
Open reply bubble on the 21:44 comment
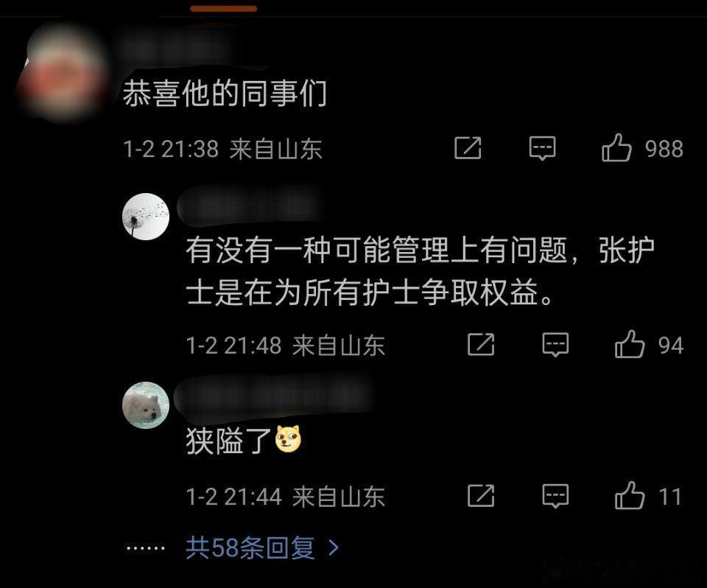point(555,496)
